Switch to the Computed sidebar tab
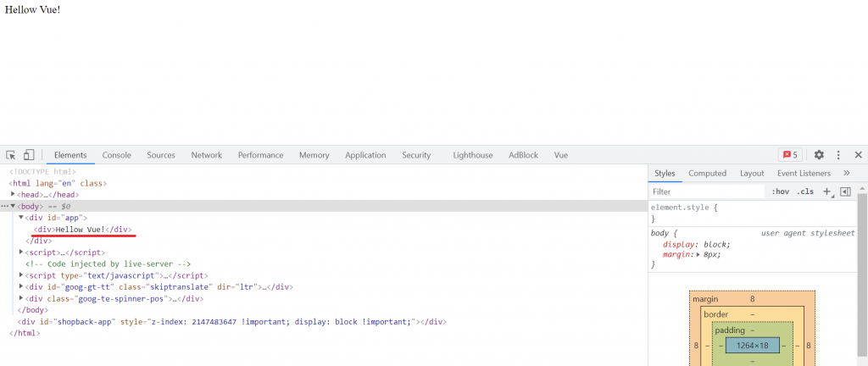The height and width of the screenshot is (366, 868). [x=708, y=173]
